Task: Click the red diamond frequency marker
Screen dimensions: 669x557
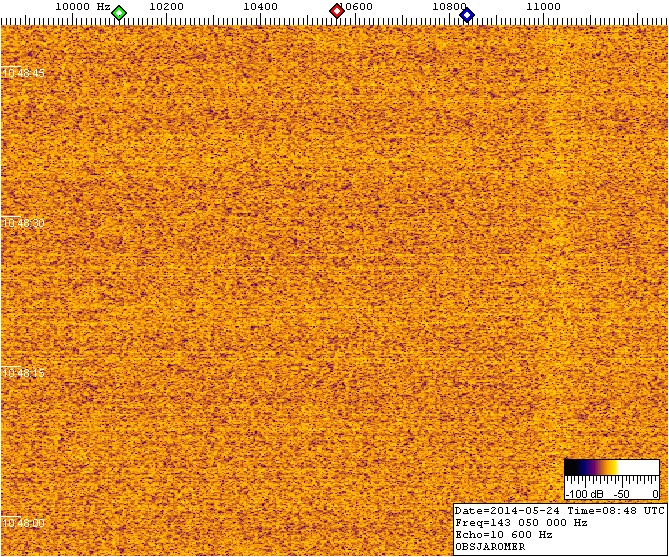Action: tap(337, 12)
